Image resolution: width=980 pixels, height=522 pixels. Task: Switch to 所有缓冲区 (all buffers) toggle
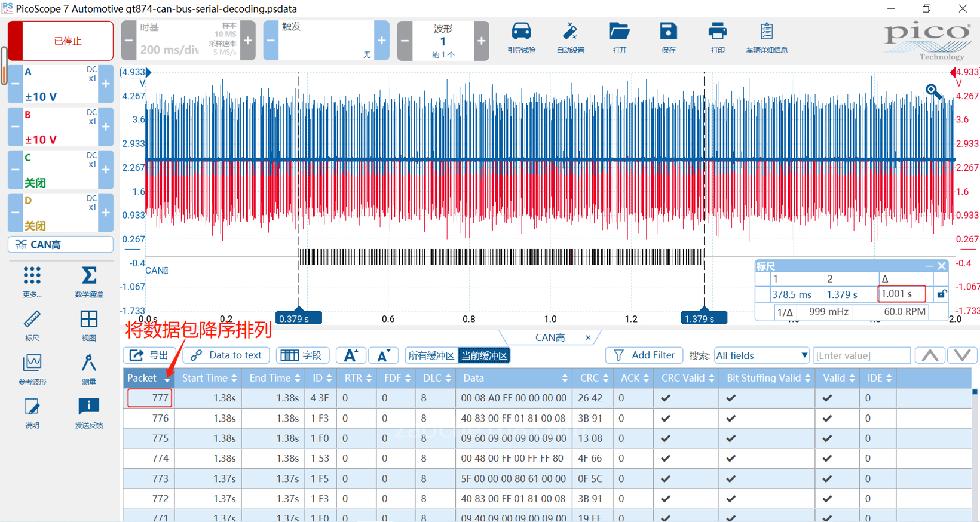[431, 355]
